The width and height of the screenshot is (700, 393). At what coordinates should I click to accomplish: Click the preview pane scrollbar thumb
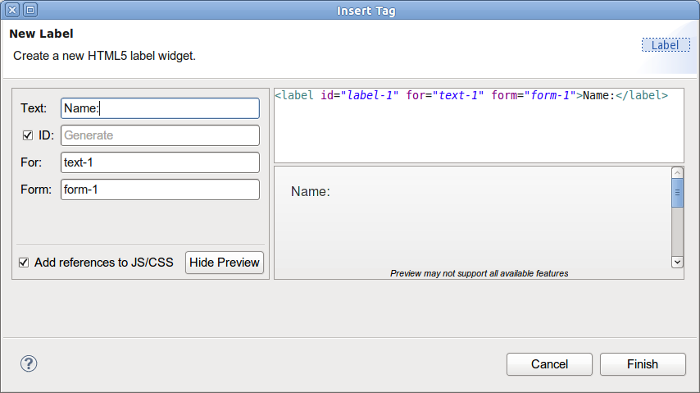tap(677, 193)
